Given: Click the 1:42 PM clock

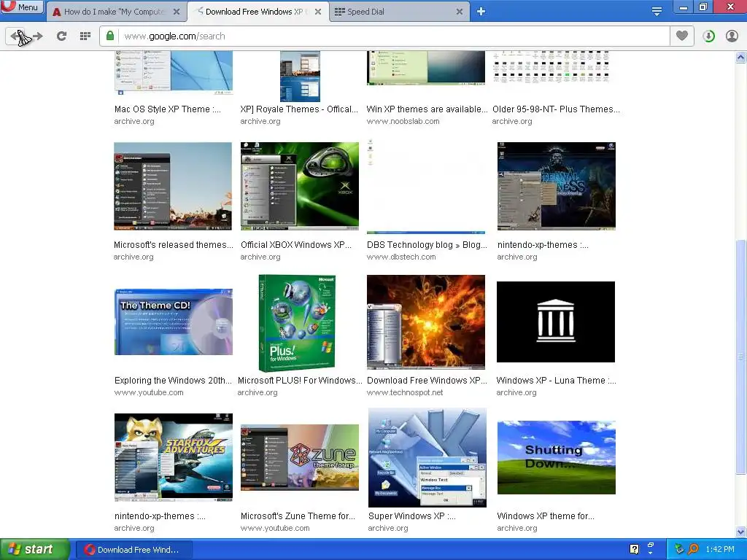Looking at the screenshot, I should [720, 549].
